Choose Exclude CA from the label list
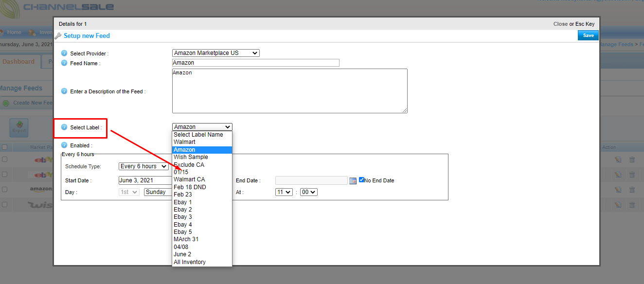Image resolution: width=644 pixels, height=284 pixels. pos(202,165)
